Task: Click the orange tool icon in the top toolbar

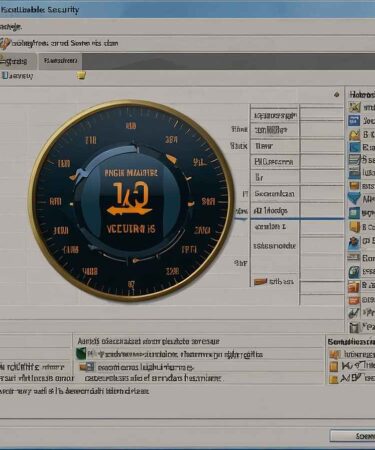Action: 4,43
